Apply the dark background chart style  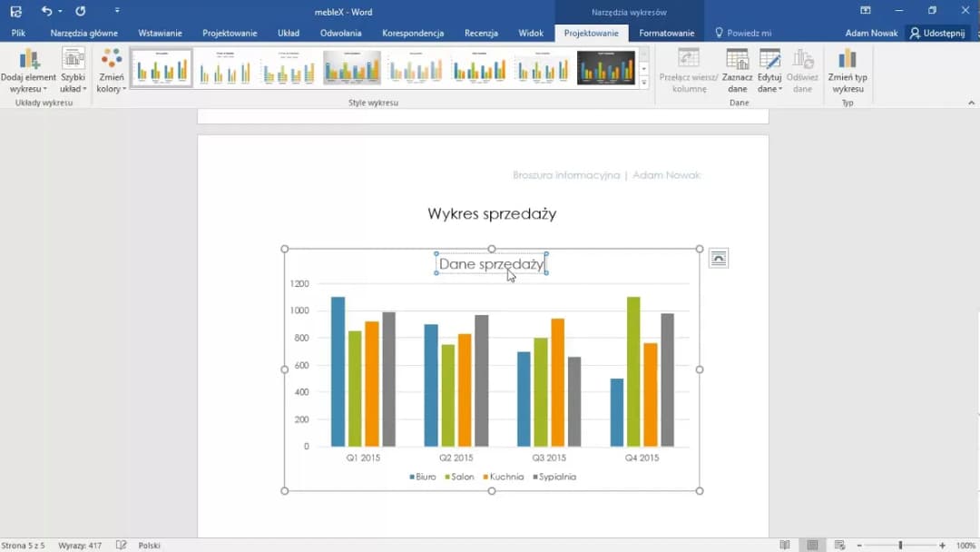click(x=606, y=68)
